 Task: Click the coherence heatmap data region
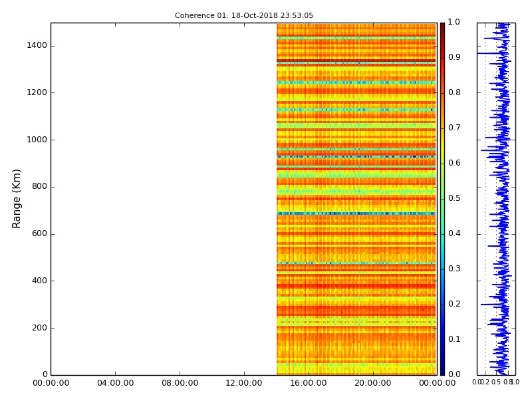pyautogui.click(x=356, y=199)
